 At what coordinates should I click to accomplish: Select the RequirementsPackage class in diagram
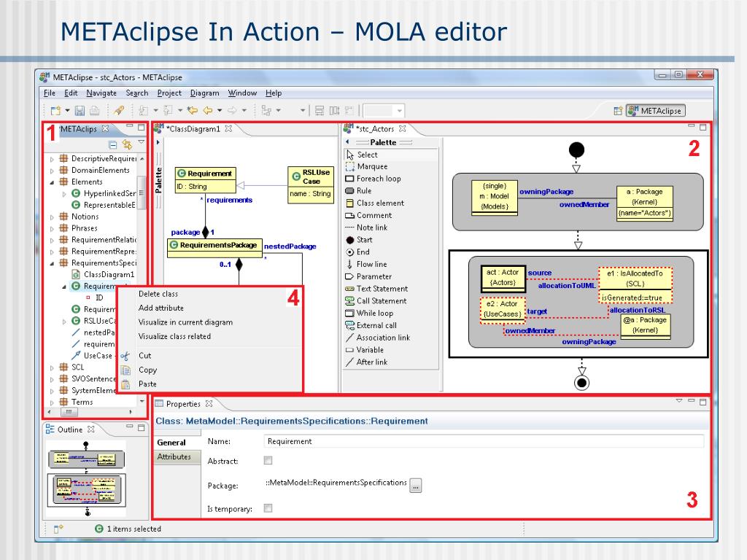(x=214, y=248)
